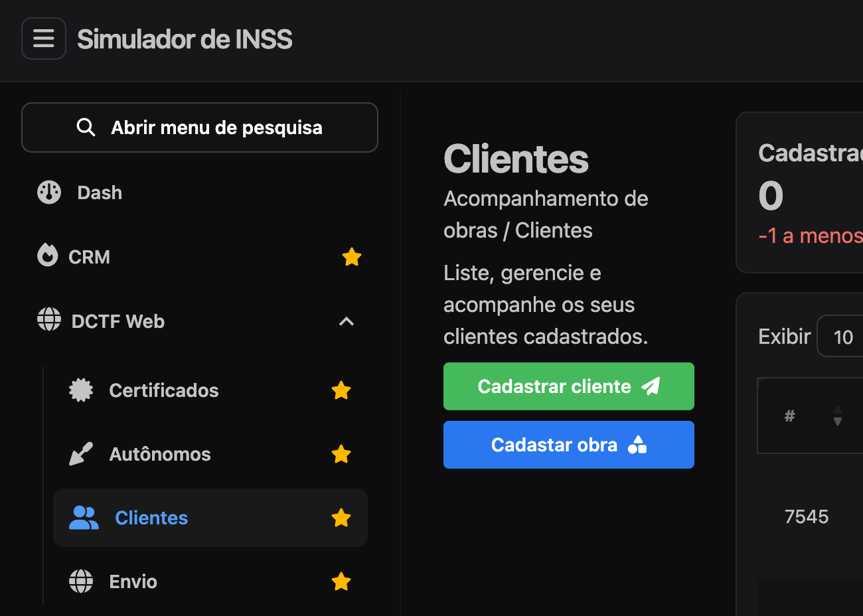Click the Certificados badge icon
The image size is (863, 616).
(81, 390)
